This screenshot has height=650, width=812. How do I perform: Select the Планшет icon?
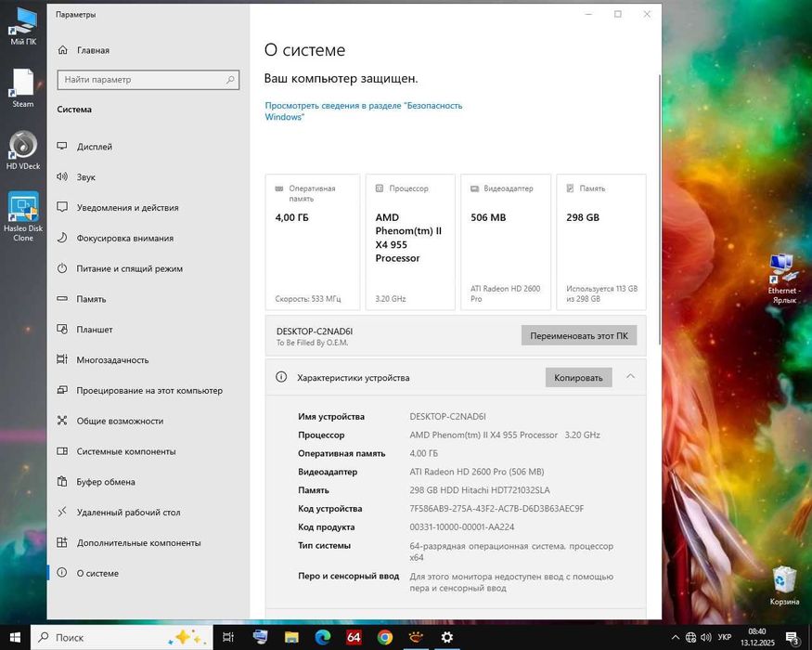(x=62, y=329)
